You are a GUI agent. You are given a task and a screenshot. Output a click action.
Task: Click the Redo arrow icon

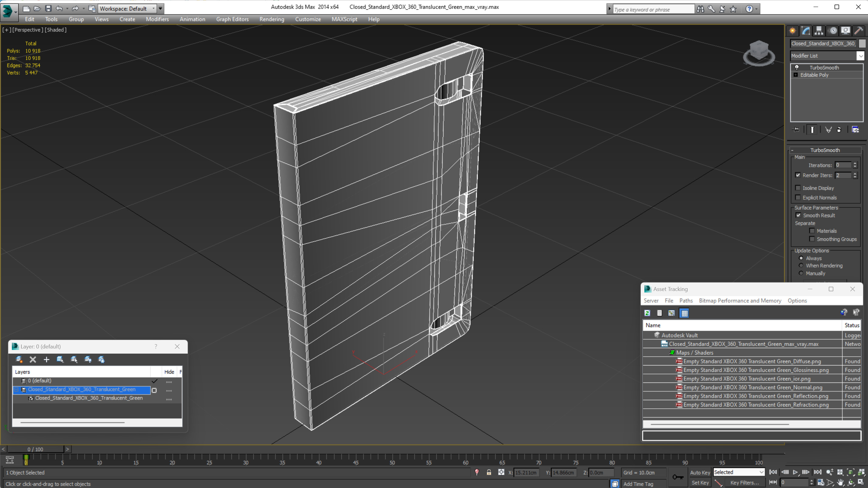[75, 9]
